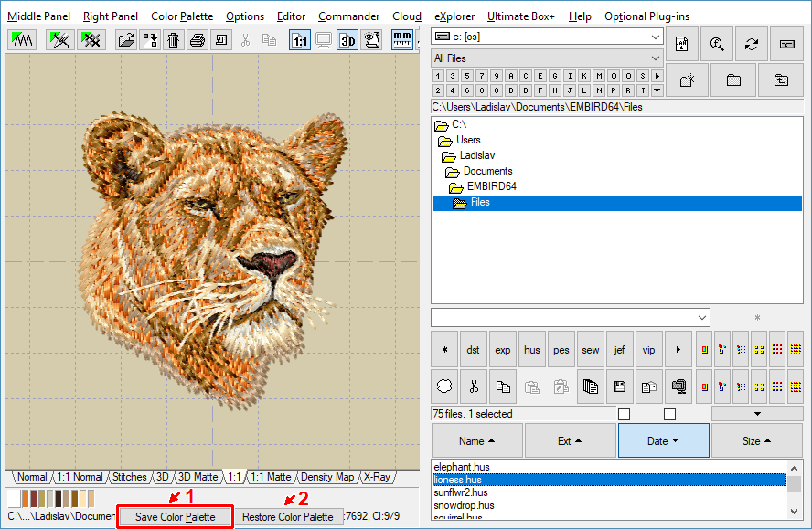Click the mm ruler units icon

tap(401, 39)
